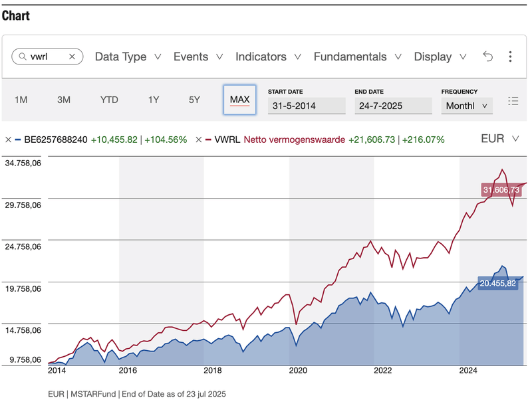Select the 5Y time range

194,100
